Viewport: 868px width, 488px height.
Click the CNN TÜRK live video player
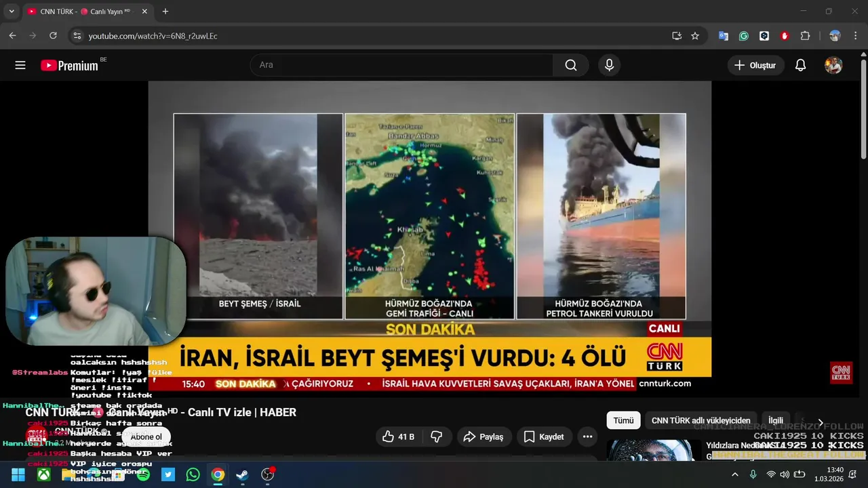(x=430, y=239)
